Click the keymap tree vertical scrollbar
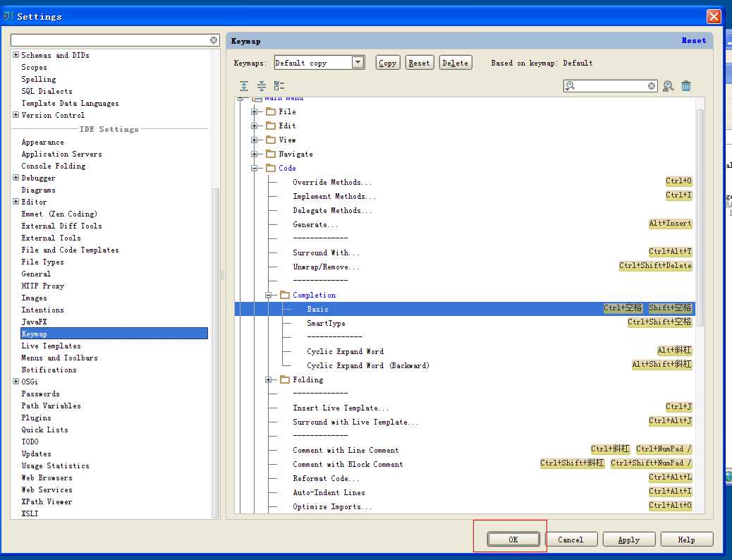The image size is (732, 560). 700,217
